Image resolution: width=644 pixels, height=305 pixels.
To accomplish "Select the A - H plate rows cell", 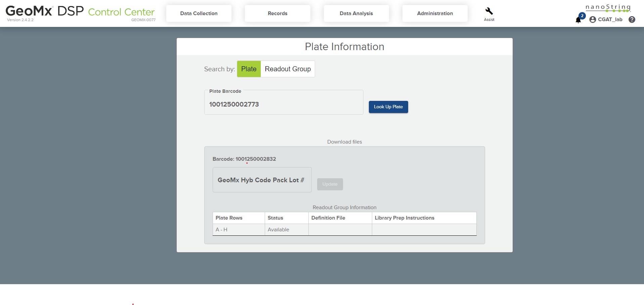I will pyautogui.click(x=239, y=230).
